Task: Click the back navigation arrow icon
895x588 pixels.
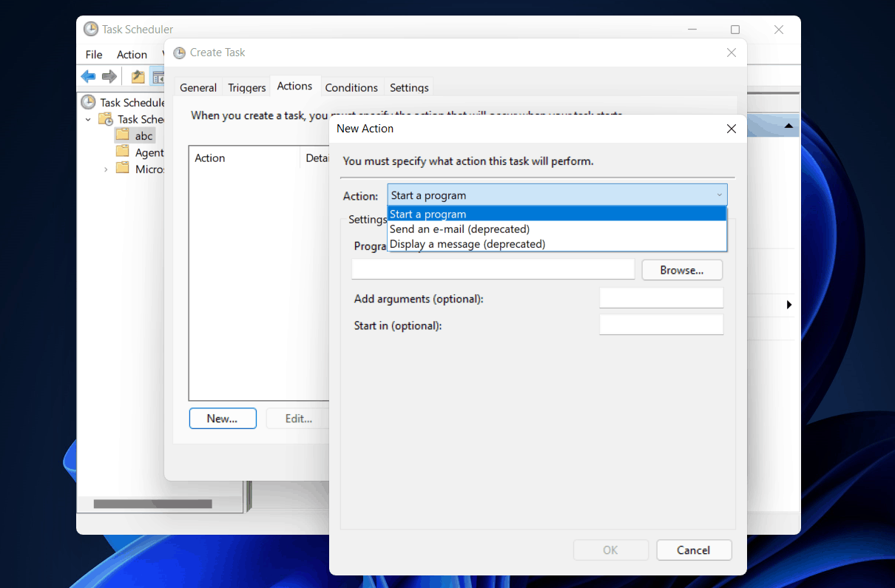Action: coord(88,76)
